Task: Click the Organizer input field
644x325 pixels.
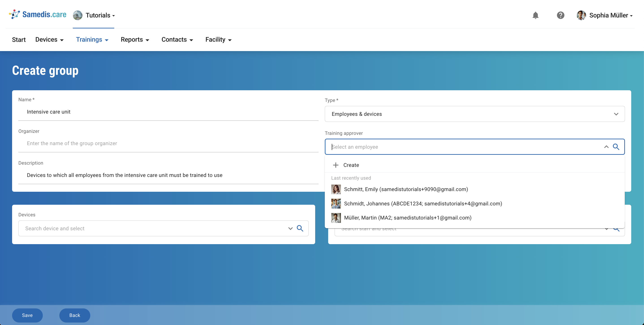Action: [x=168, y=144]
